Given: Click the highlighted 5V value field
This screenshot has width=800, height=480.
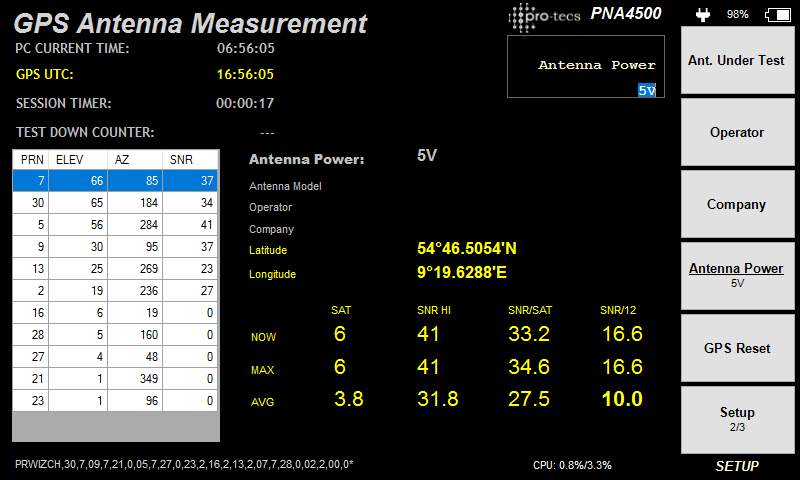Looking at the screenshot, I should [647, 90].
